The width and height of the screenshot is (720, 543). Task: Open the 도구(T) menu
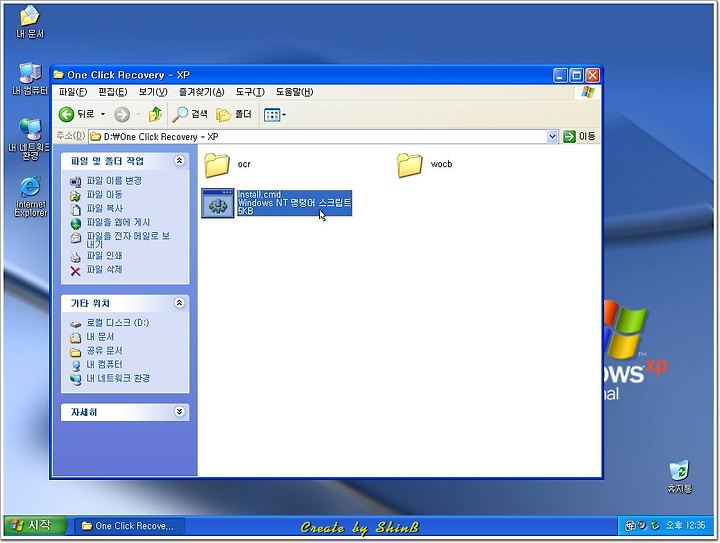coord(250,92)
